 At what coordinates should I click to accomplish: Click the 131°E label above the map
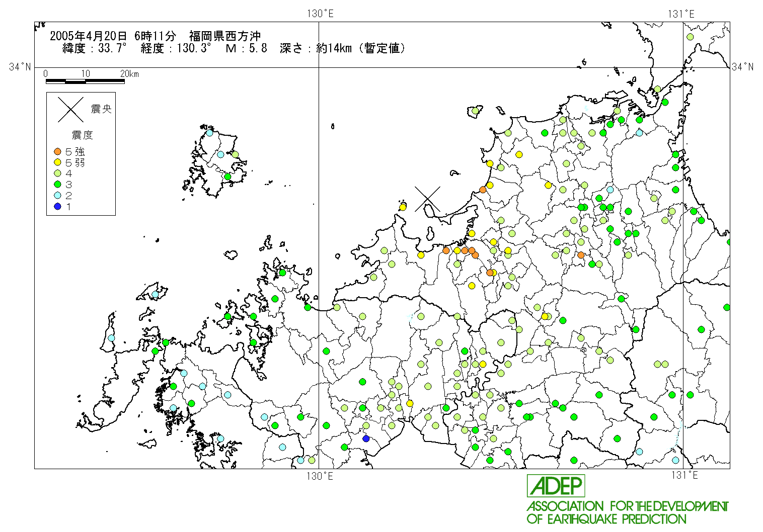[681, 14]
